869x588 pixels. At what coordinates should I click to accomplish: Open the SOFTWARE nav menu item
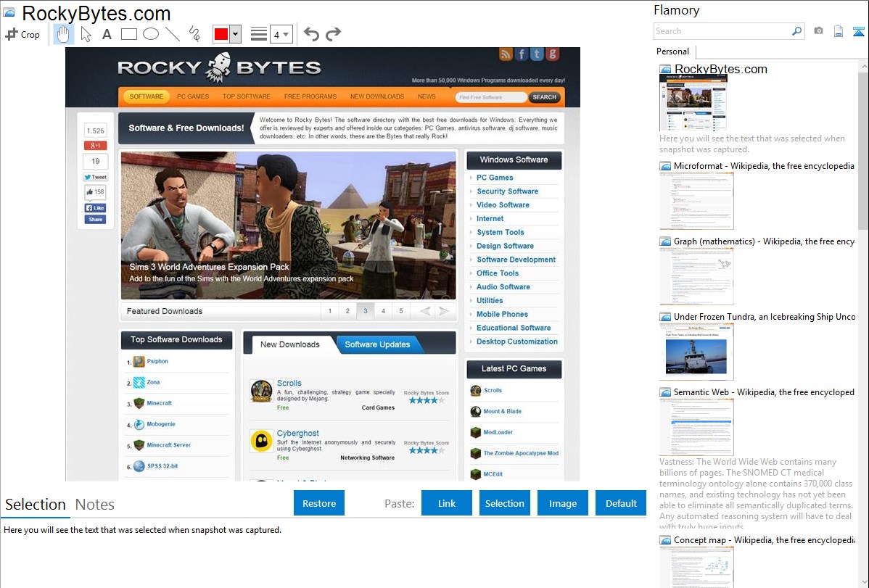147,96
